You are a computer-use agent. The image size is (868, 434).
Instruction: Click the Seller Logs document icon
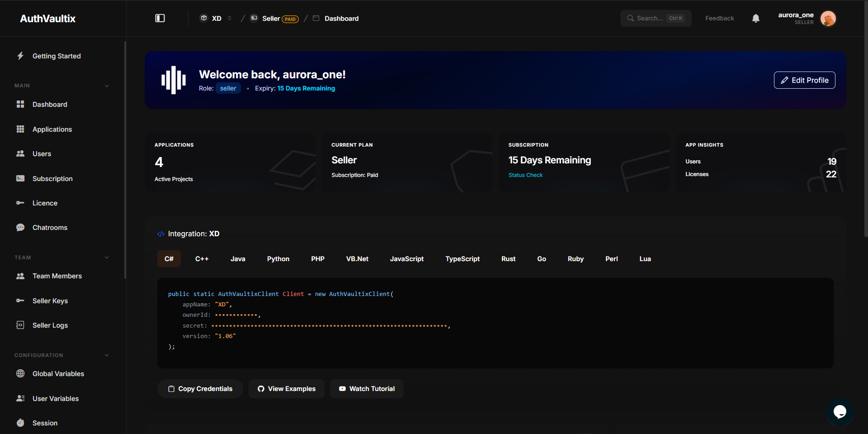(x=20, y=325)
